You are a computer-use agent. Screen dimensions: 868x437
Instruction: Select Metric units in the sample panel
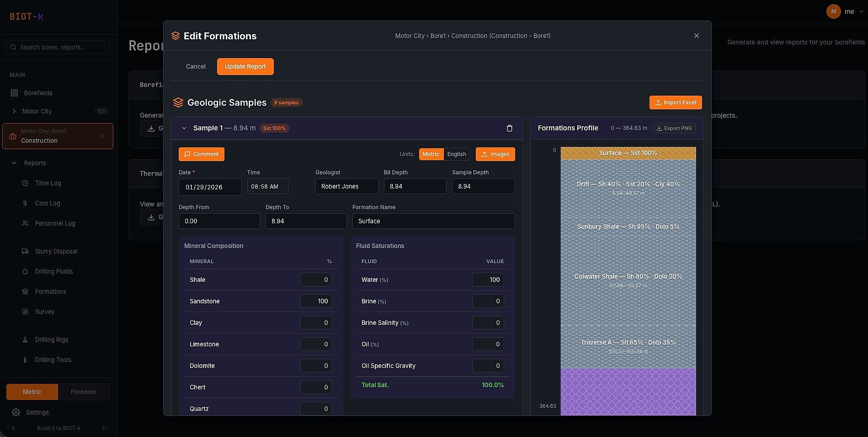(431, 154)
